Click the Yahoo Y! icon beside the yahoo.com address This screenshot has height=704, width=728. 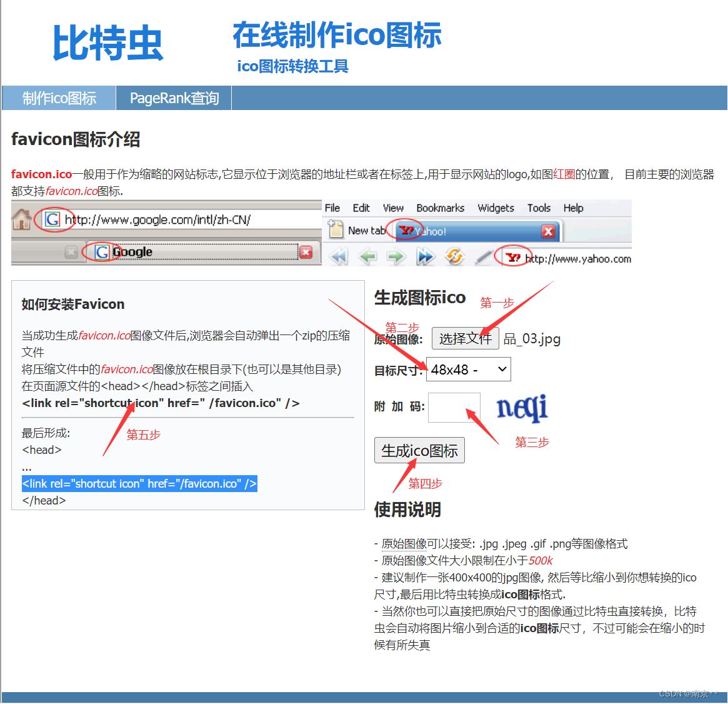point(512,256)
